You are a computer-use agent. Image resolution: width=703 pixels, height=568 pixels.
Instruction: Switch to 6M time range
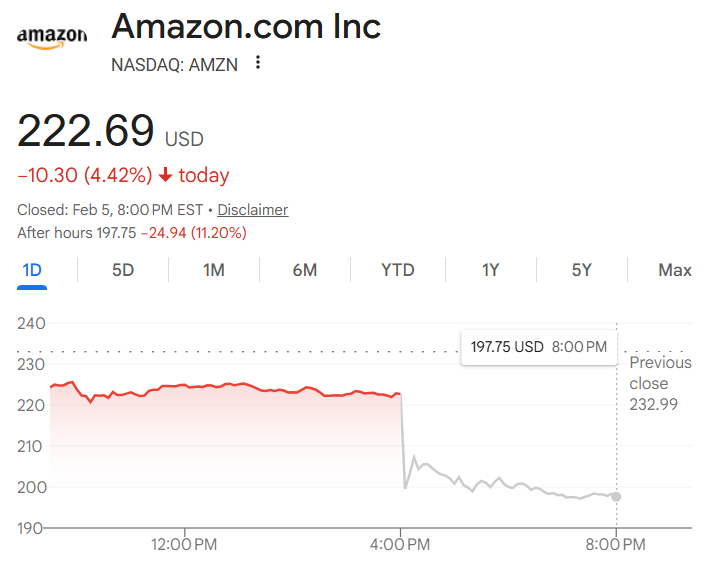[x=305, y=270]
